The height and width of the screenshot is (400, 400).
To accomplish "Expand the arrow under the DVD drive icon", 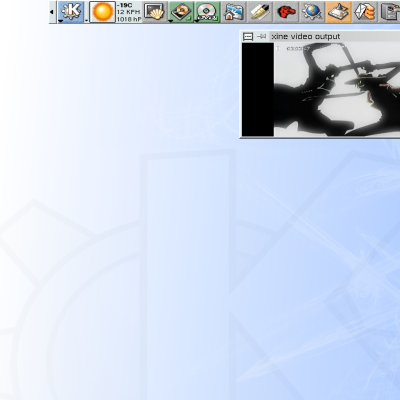I will (197, 21).
